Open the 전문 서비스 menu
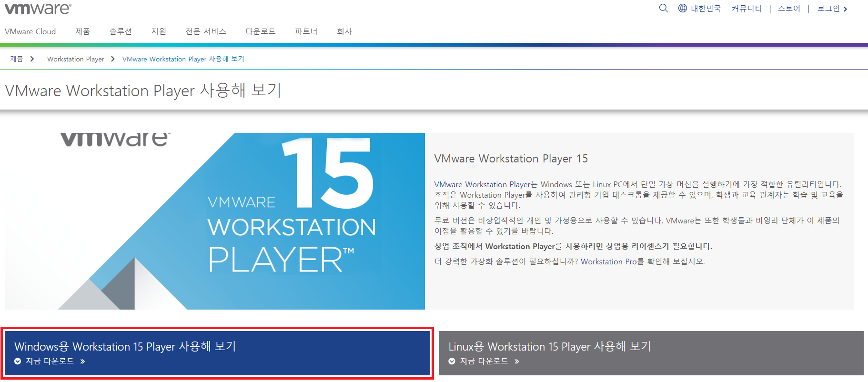The image size is (868, 382). pyautogui.click(x=206, y=31)
